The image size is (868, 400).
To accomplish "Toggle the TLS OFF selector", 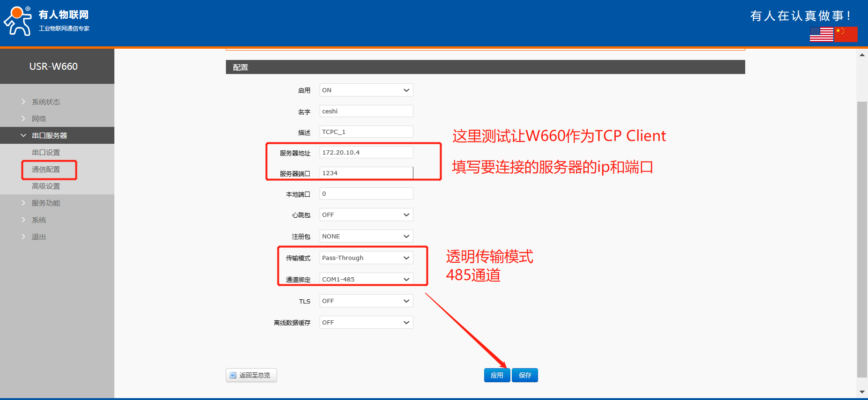I will coord(366,301).
